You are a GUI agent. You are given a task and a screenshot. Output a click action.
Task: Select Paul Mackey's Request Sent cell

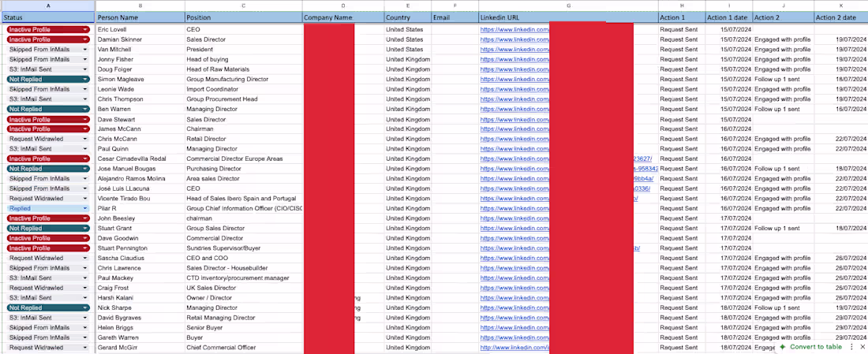(x=682, y=278)
